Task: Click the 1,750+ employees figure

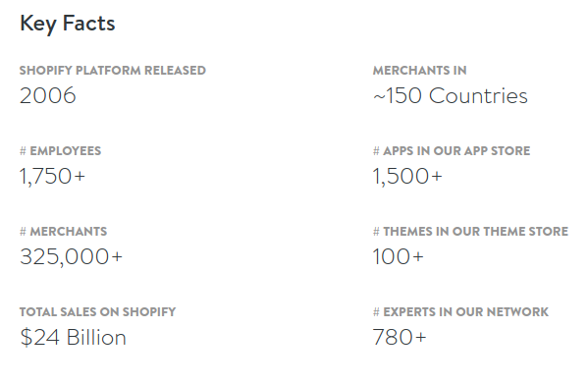Action: tap(52, 177)
